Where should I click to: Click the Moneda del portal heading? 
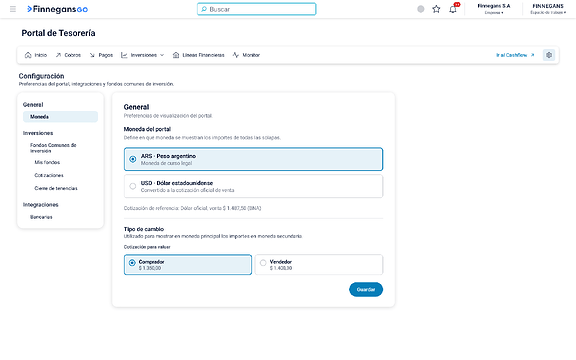click(x=147, y=129)
